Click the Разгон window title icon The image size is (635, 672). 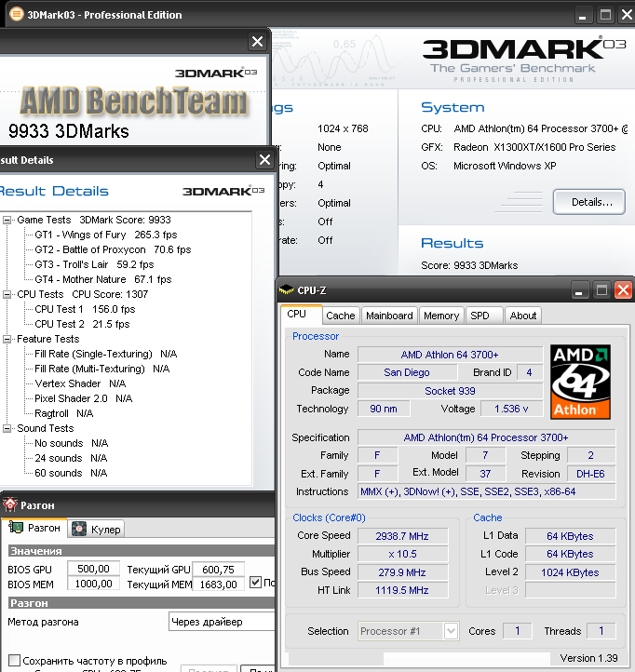coord(10,504)
